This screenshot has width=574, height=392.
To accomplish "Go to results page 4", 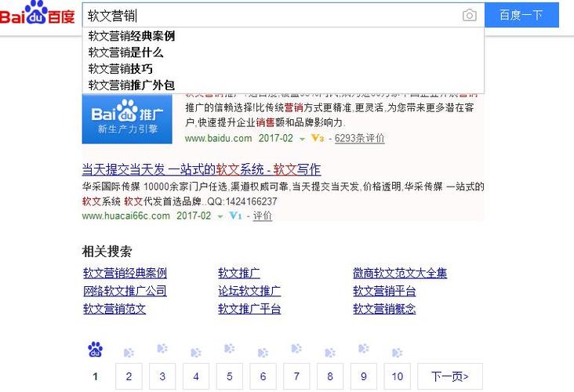I will pos(196,376).
